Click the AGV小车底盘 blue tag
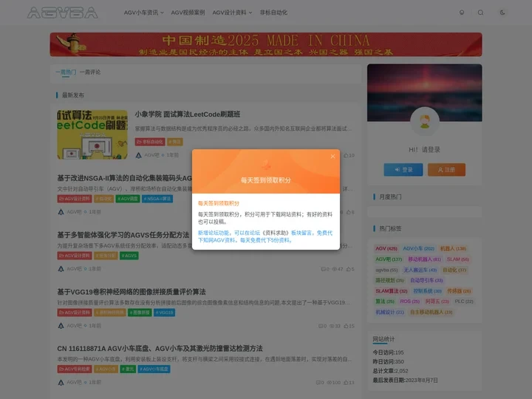 pyautogui.click(x=154, y=369)
